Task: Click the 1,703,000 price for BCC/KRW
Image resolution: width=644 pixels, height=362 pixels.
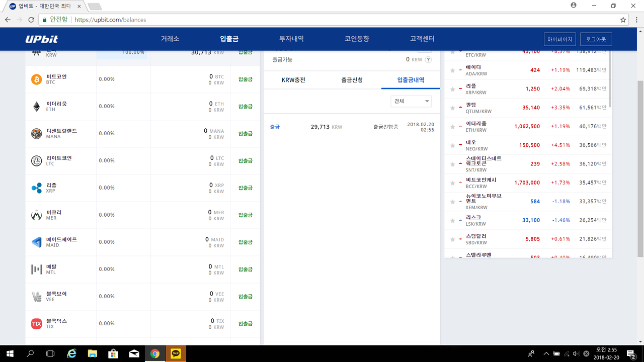Action: pos(527,183)
